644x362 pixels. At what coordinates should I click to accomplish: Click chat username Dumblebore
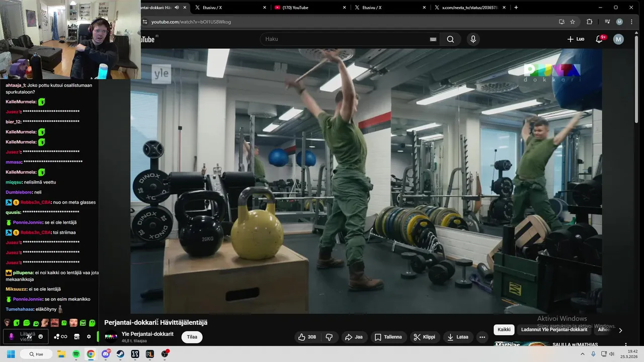(x=19, y=192)
